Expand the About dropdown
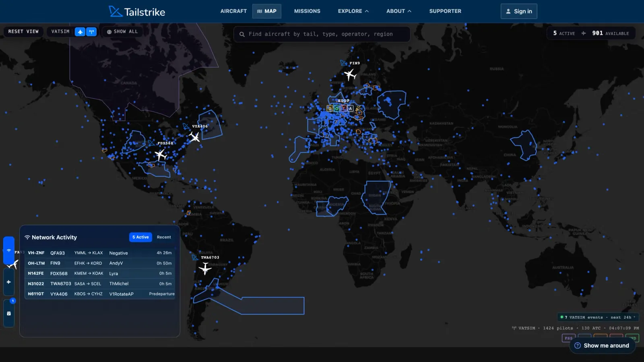 (398, 11)
